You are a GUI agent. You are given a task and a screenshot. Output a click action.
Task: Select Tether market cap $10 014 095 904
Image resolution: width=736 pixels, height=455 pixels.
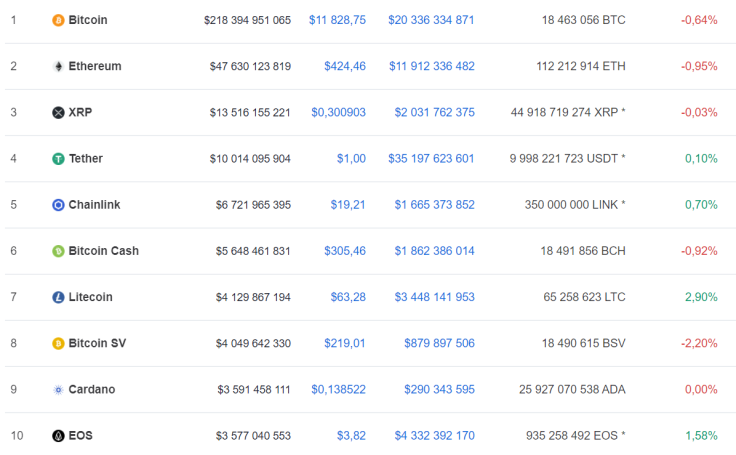pos(250,159)
